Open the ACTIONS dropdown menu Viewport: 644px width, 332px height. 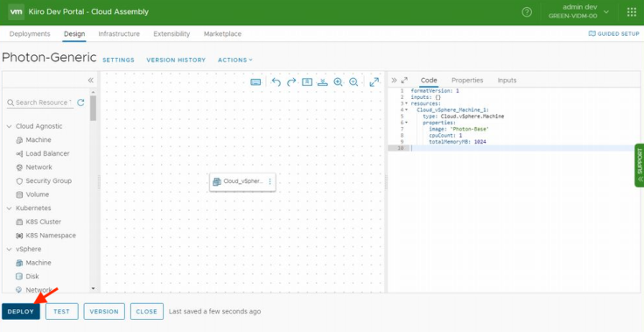[234, 60]
